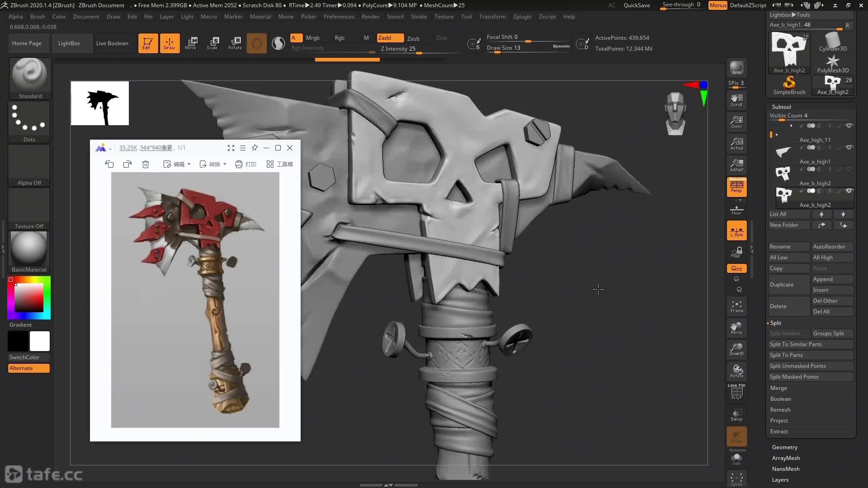
Task: Toggle the Floor grid
Action: pos(736,210)
